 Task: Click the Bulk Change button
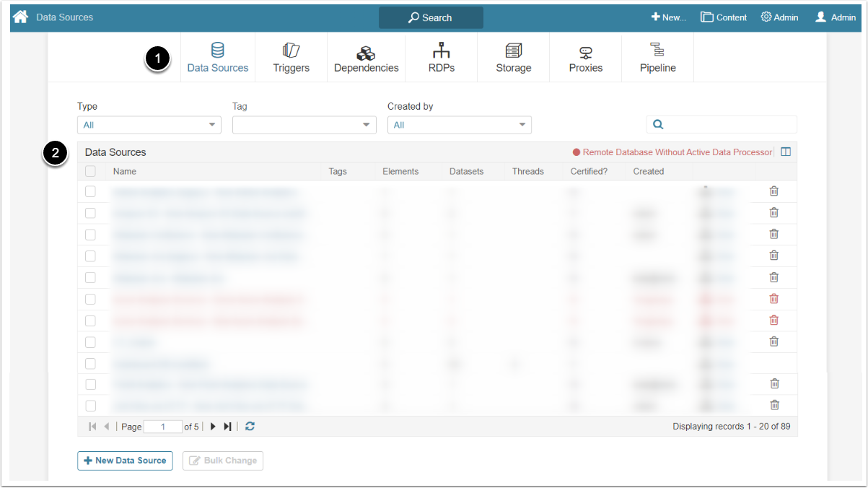point(223,461)
